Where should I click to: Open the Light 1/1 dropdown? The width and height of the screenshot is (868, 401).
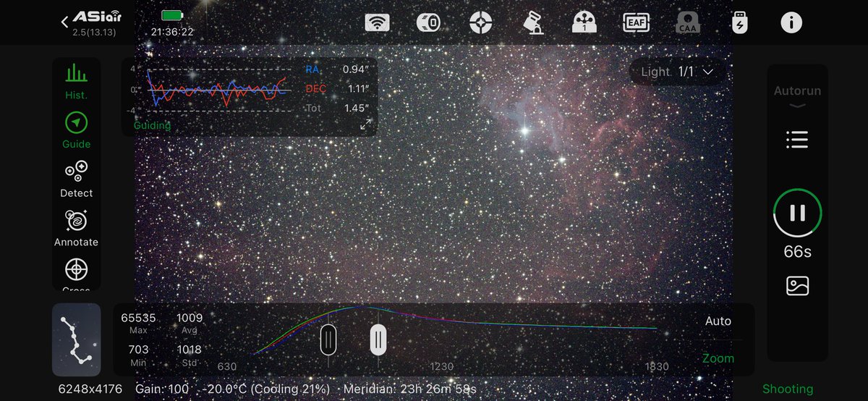(x=677, y=72)
